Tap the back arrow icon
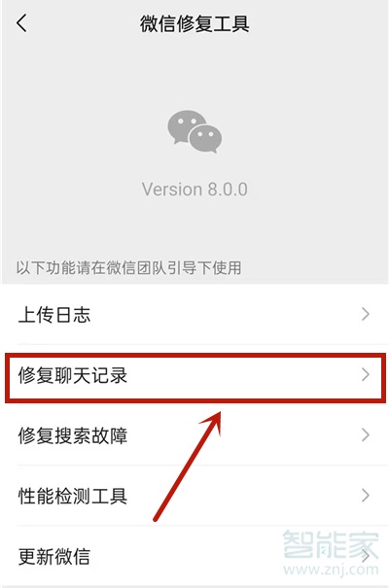This screenshot has width=389, height=588. [21, 23]
